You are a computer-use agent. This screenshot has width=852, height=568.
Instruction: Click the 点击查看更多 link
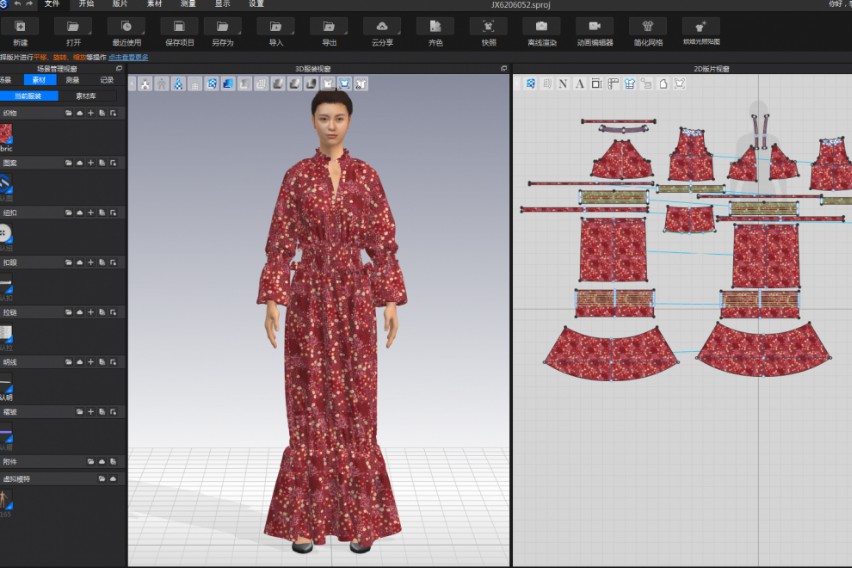pyautogui.click(x=129, y=57)
